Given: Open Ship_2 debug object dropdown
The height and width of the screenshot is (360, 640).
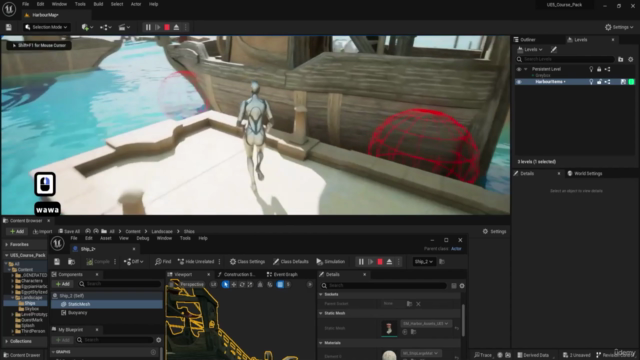Looking at the screenshot, I should [423, 262].
